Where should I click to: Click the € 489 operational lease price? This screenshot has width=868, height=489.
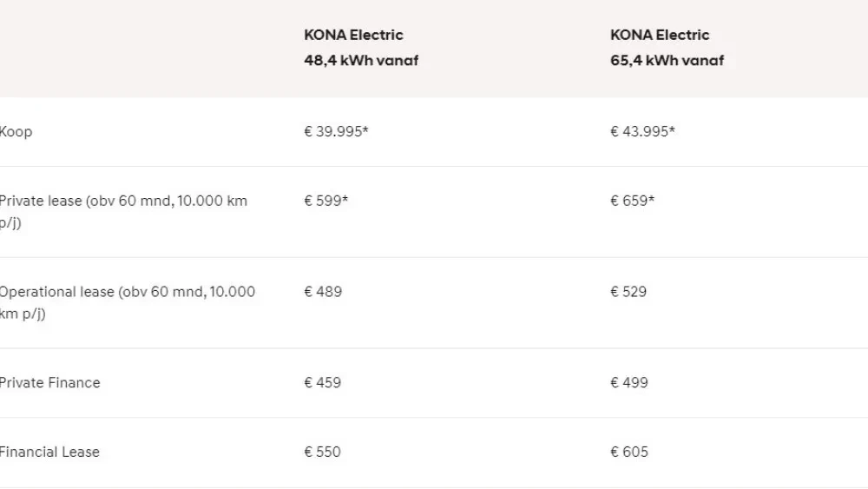tap(323, 292)
